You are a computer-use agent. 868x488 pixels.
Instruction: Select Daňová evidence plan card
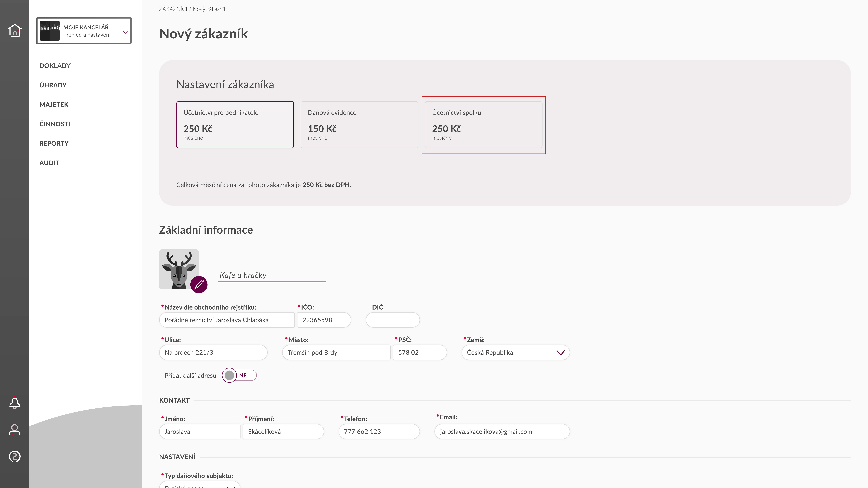pos(359,125)
